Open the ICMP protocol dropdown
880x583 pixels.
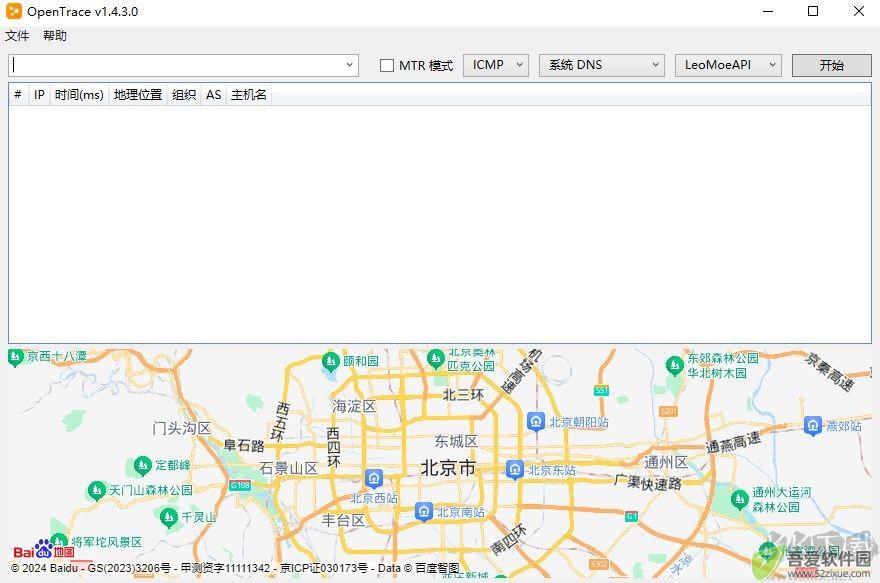click(x=496, y=65)
